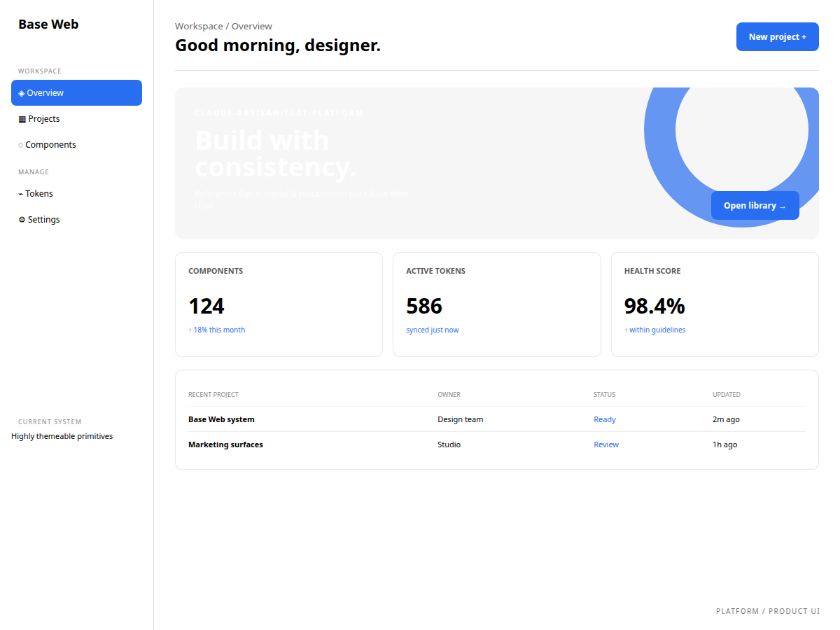
Task: Click the PLATFORM / PRODUCT UI footer text
Action: pyautogui.click(x=768, y=611)
